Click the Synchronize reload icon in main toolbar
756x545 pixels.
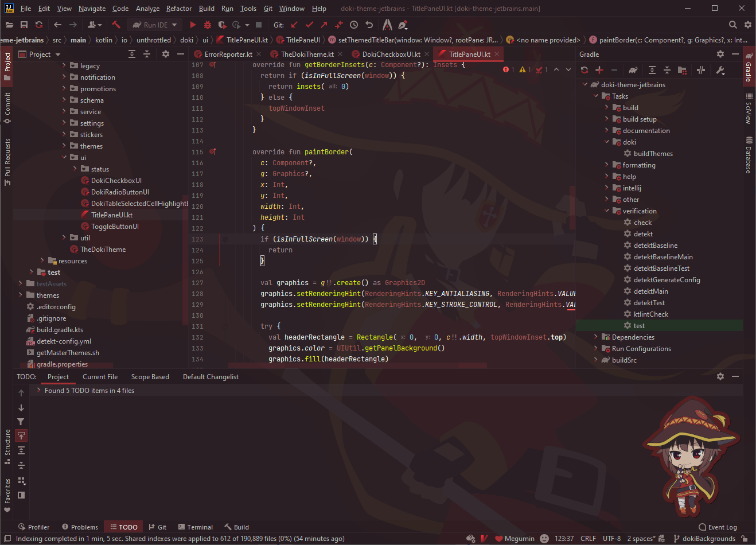click(x=39, y=25)
